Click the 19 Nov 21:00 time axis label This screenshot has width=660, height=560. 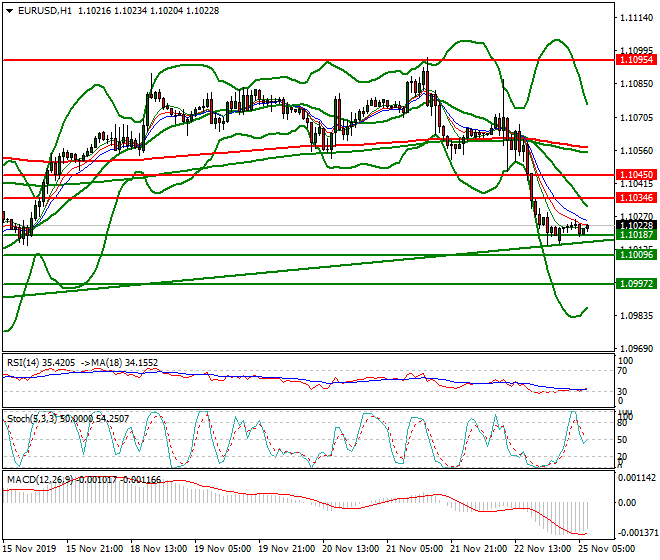287,549
